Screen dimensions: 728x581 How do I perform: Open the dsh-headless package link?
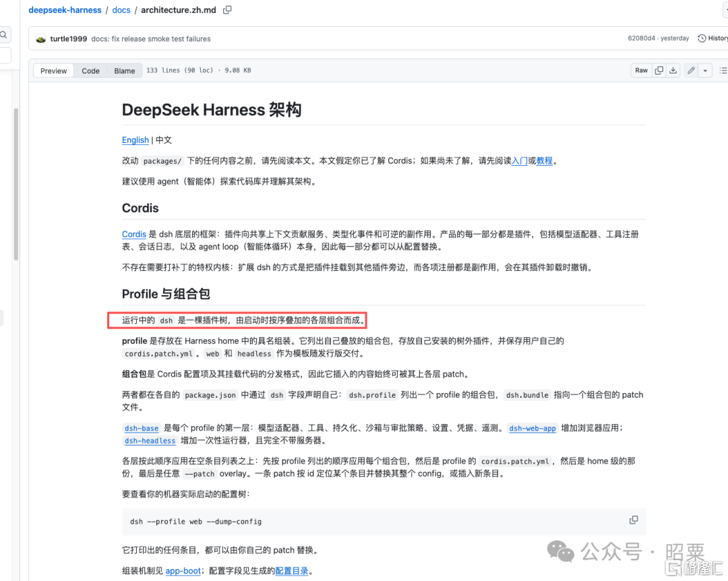150,441
